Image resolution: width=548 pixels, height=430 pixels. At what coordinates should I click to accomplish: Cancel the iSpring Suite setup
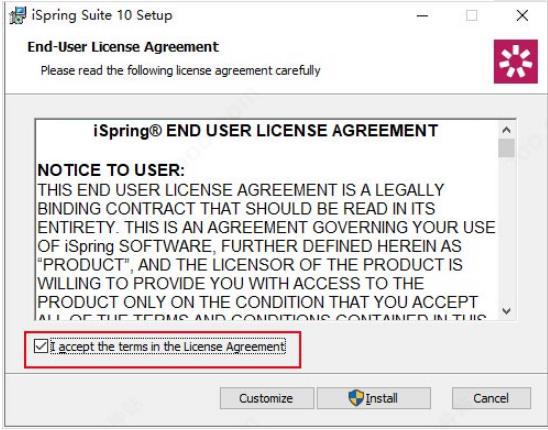491,398
